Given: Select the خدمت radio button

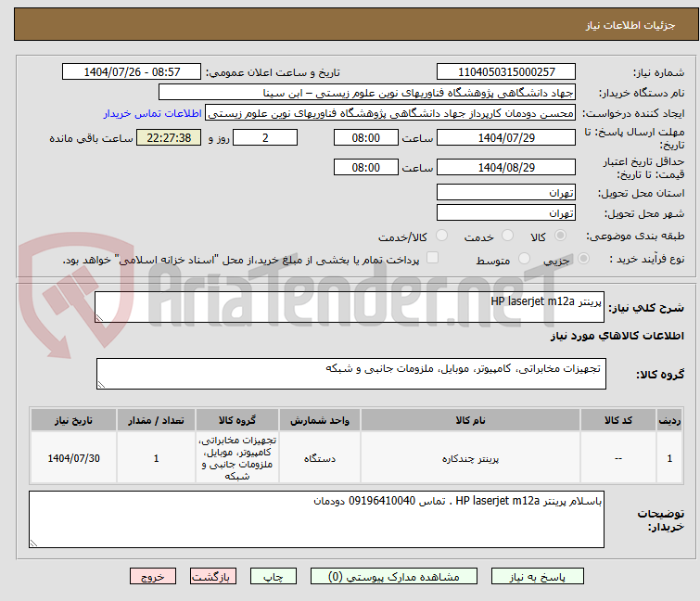Looking at the screenshot, I should [x=507, y=236].
